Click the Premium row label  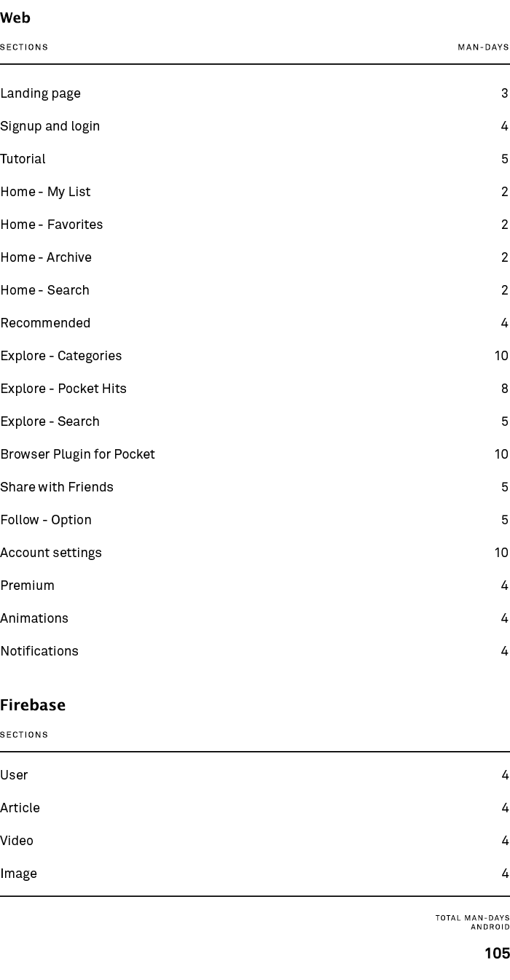pos(27,586)
